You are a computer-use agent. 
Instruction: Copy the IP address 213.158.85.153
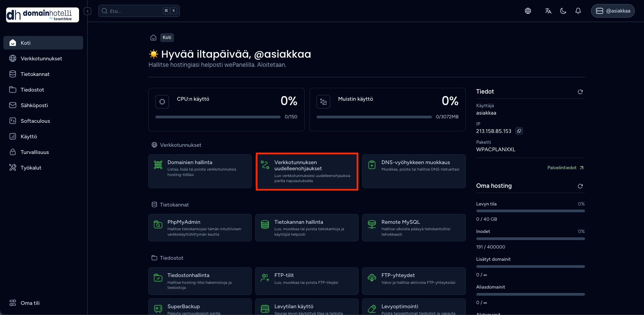519,131
